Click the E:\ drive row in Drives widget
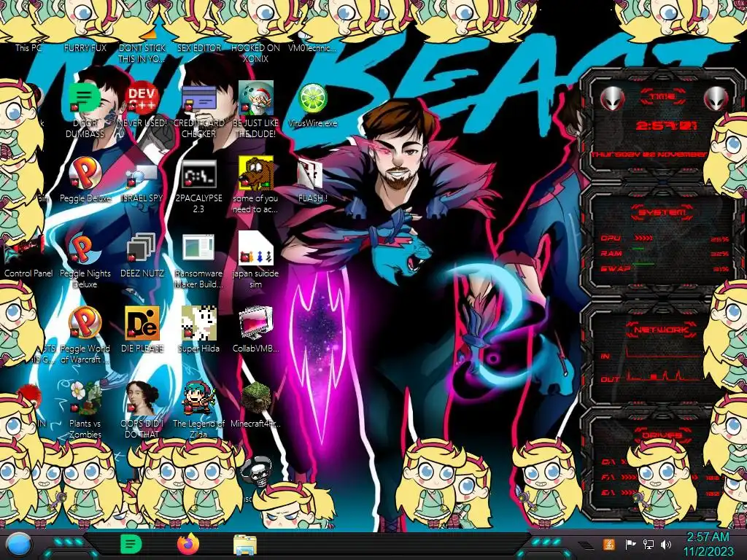 tap(659, 492)
